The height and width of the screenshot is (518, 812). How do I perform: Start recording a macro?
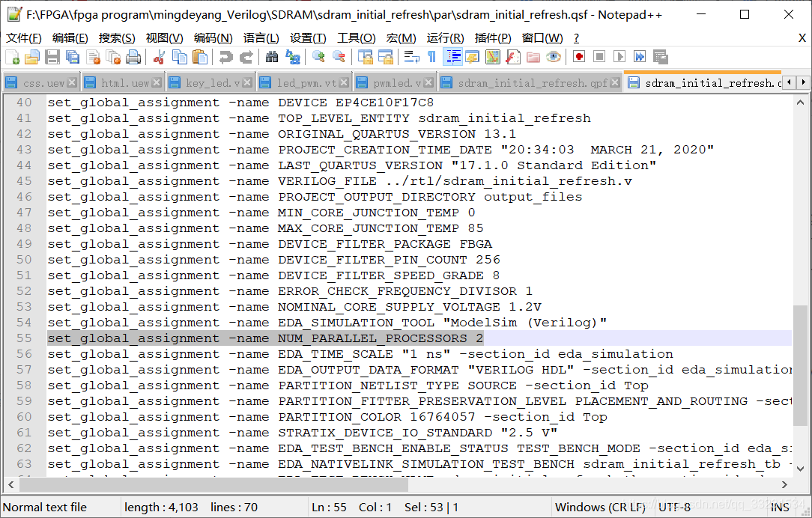click(578, 57)
